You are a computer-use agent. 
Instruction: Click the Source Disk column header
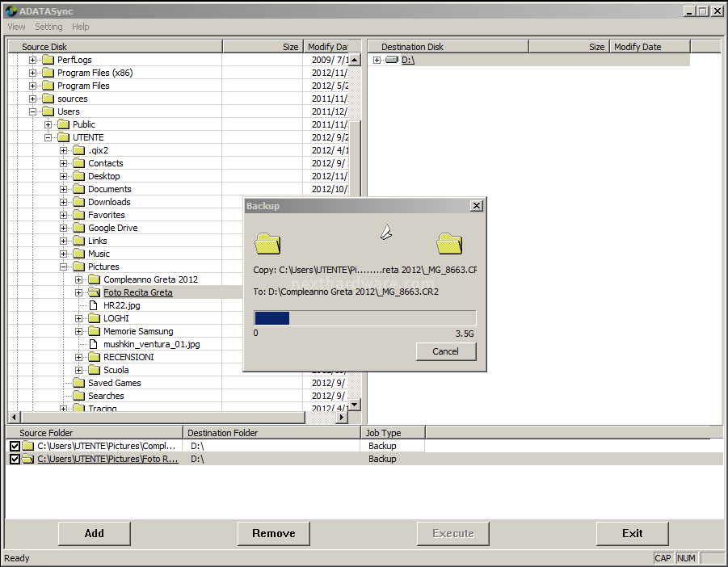click(x=116, y=47)
